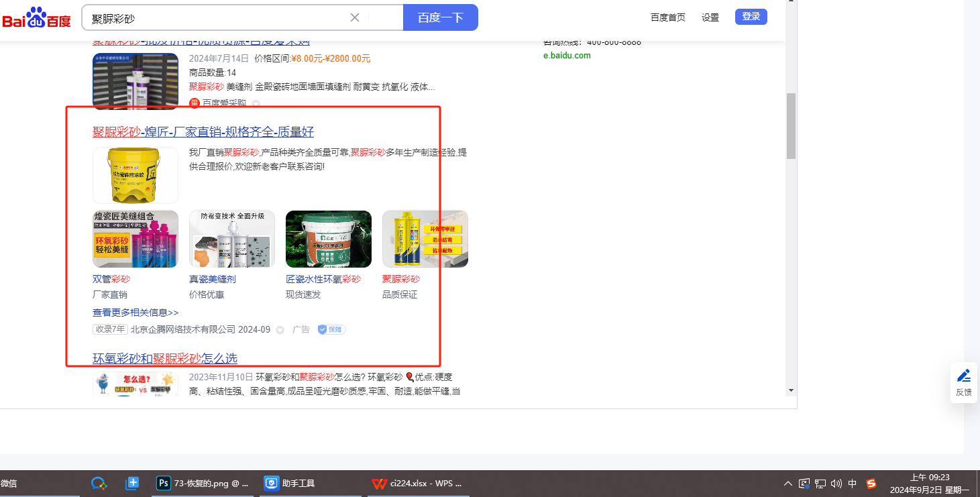Expand the dropdown beside 北京企腾网络技术有限公司 2024-09

pyautogui.click(x=280, y=330)
